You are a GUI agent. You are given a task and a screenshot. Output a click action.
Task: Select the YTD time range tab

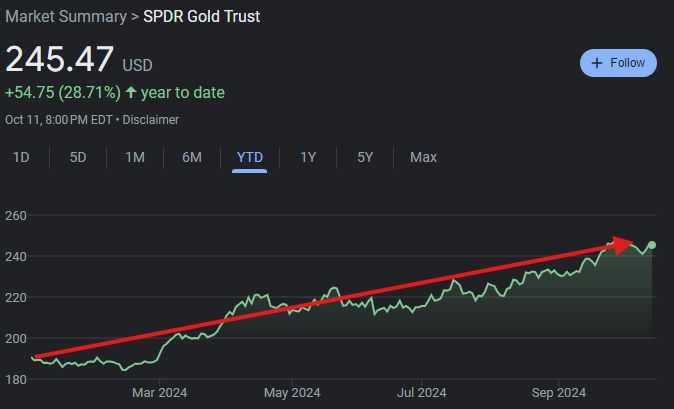tap(250, 157)
